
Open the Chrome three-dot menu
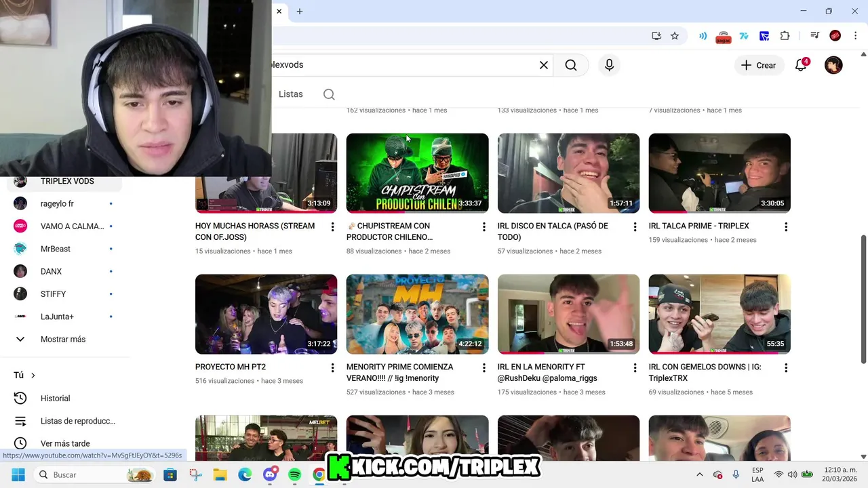tap(855, 36)
